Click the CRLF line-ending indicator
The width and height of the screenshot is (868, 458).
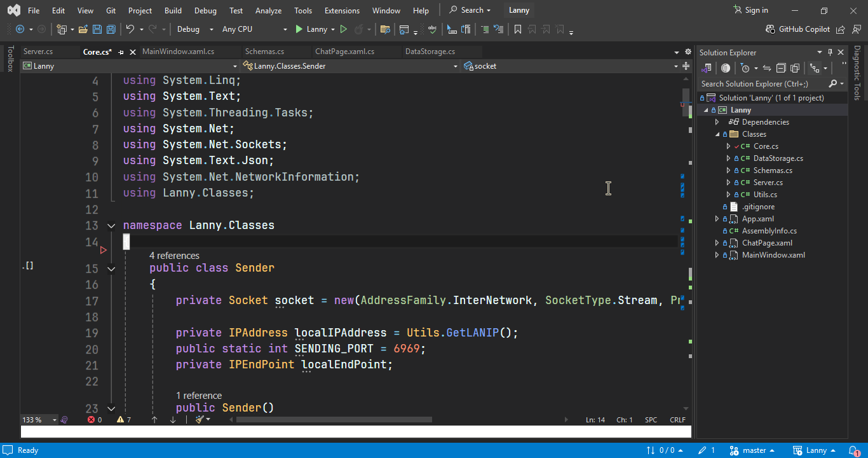[677, 420]
